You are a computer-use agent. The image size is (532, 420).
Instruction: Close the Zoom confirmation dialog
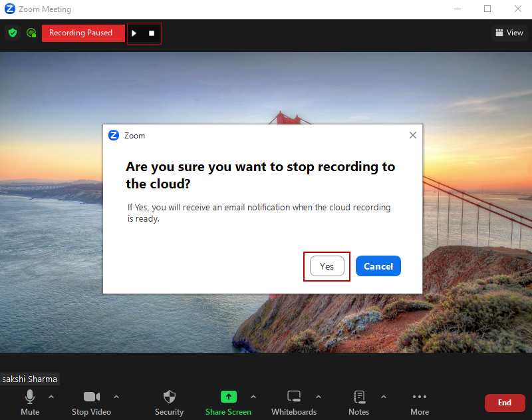pos(412,136)
